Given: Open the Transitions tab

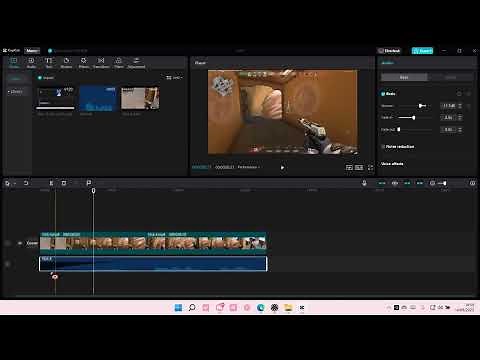Looking at the screenshot, I should pyautogui.click(x=101, y=62).
